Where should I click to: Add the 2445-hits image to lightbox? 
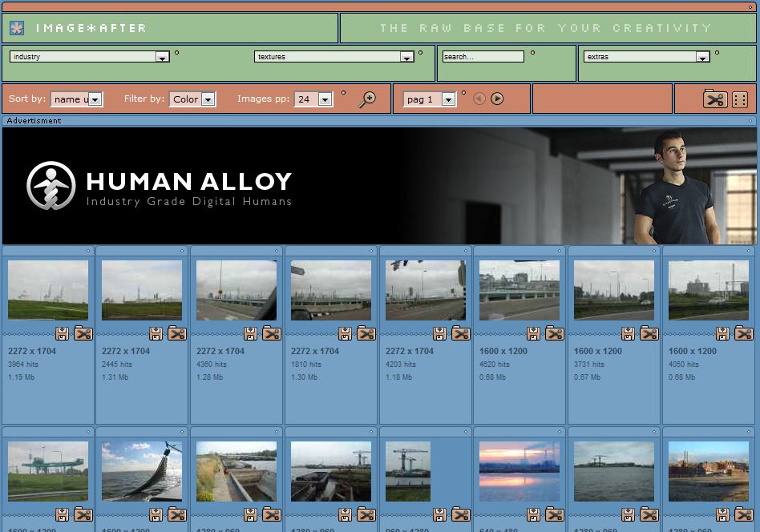[x=177, y=333]
